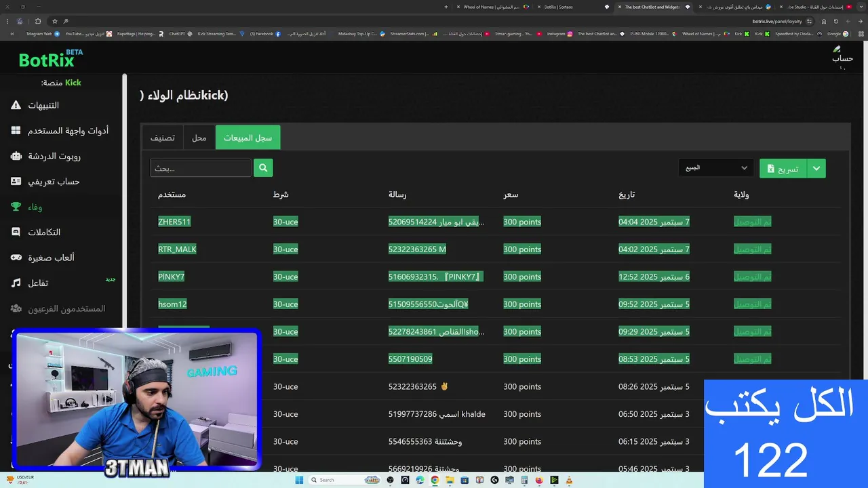Click the column header ولاية

tap(741, 195)
